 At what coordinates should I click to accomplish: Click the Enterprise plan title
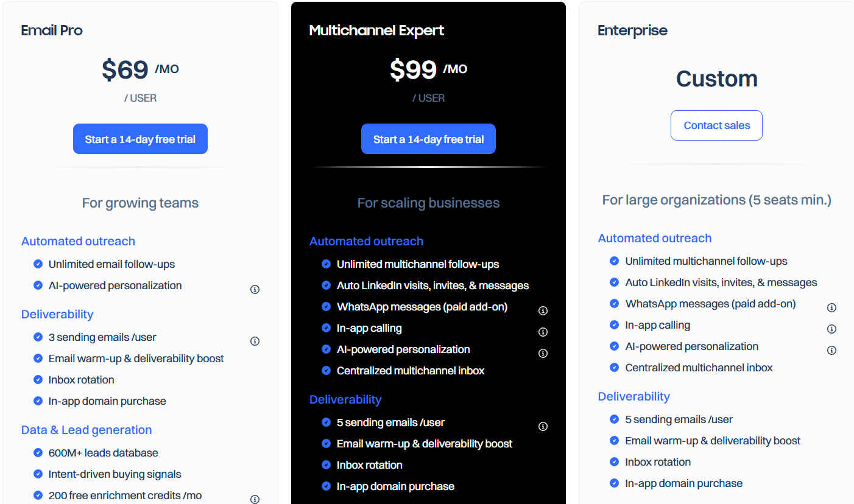point(632,30)
